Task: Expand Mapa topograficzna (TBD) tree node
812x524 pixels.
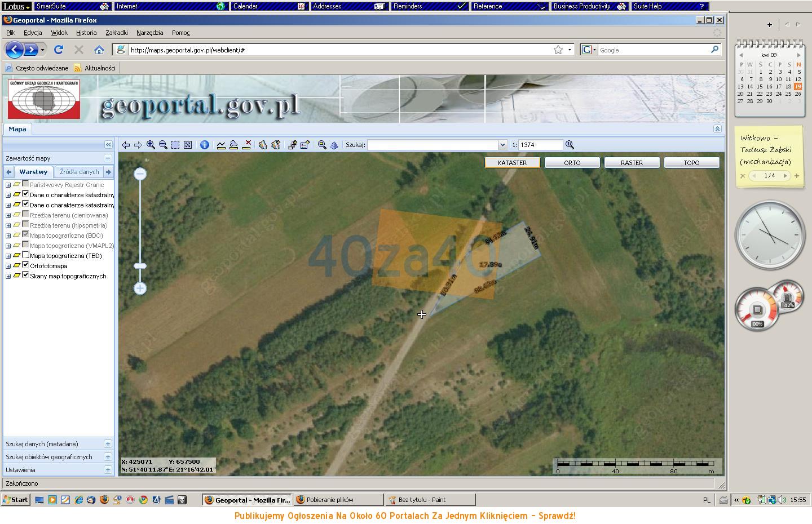Action: coord(8,256)
